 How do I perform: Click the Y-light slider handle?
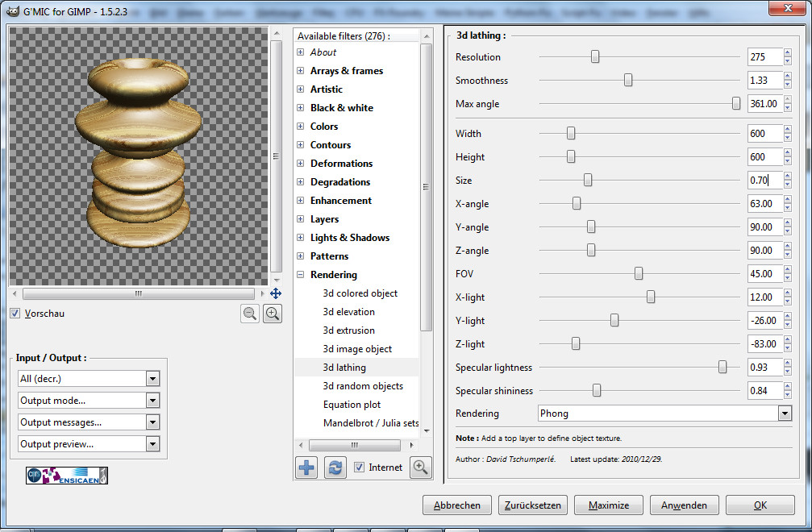614,320
